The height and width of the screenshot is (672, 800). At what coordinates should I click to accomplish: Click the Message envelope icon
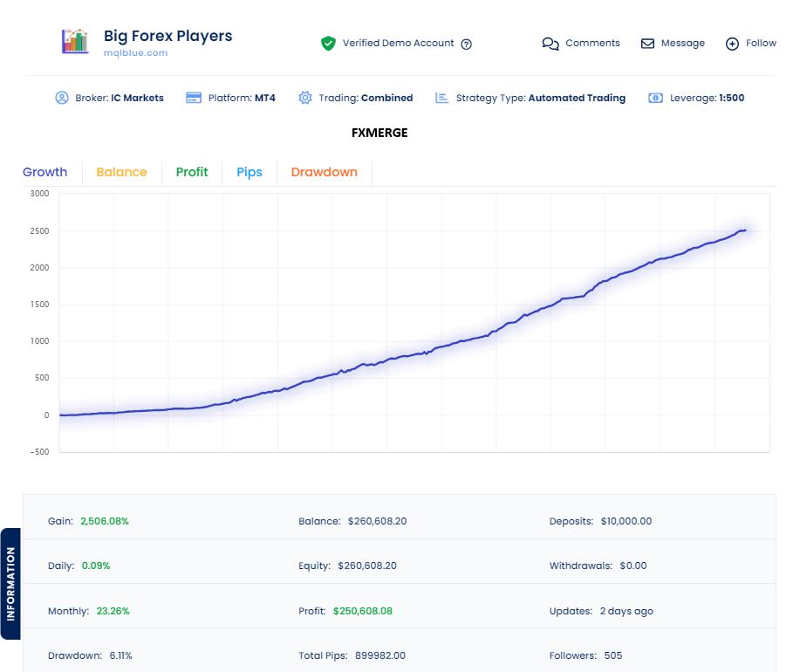click(x=647, y=43)
